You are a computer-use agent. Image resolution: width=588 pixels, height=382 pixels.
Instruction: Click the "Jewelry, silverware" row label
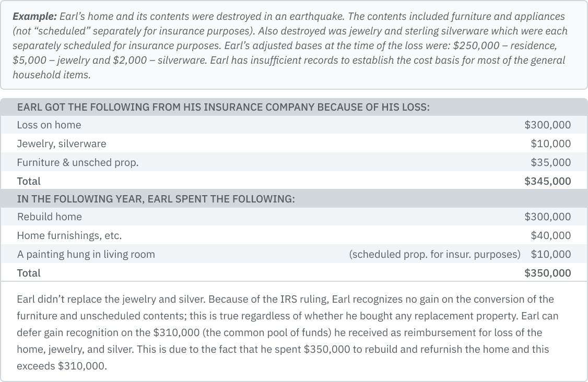click(61, 144)
